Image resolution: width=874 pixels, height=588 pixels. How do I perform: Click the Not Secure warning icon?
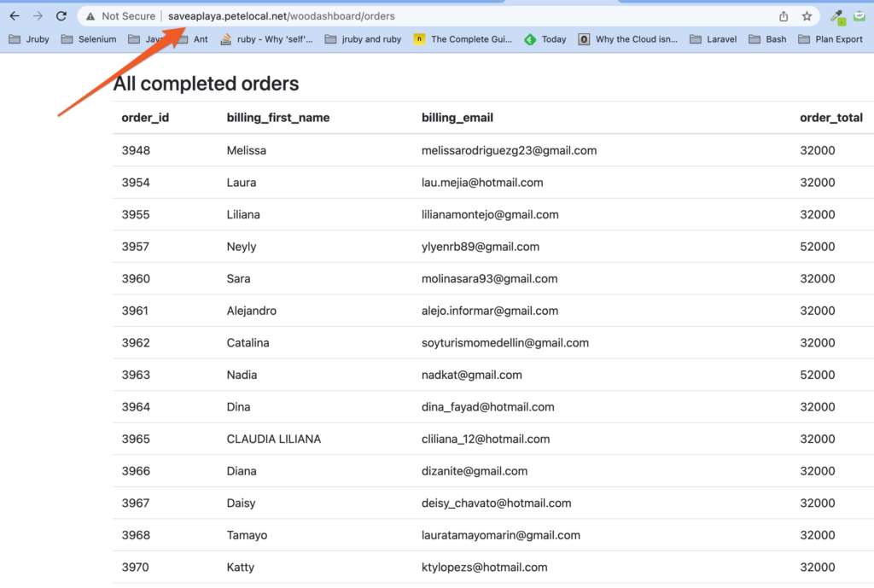[x=90, y=16]
